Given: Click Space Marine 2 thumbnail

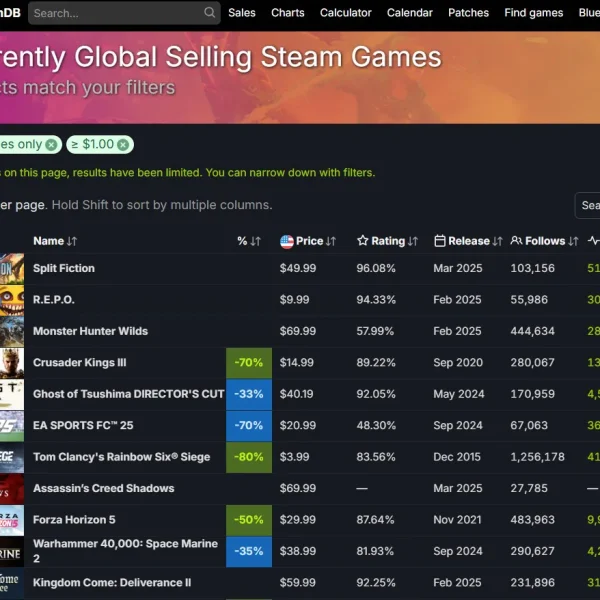Looking at the screenshot, I should 12,551.
